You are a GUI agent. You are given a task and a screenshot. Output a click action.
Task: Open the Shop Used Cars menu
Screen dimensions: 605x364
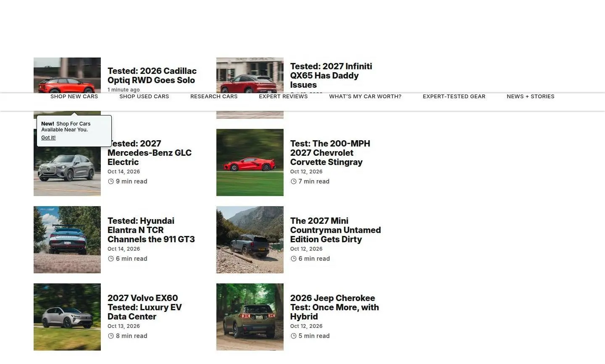point(144,97)
